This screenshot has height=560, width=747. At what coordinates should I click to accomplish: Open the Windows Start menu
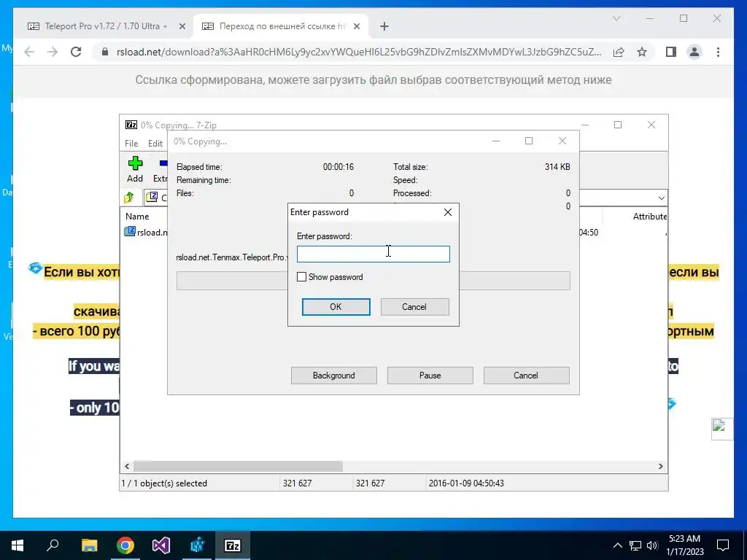18,545
